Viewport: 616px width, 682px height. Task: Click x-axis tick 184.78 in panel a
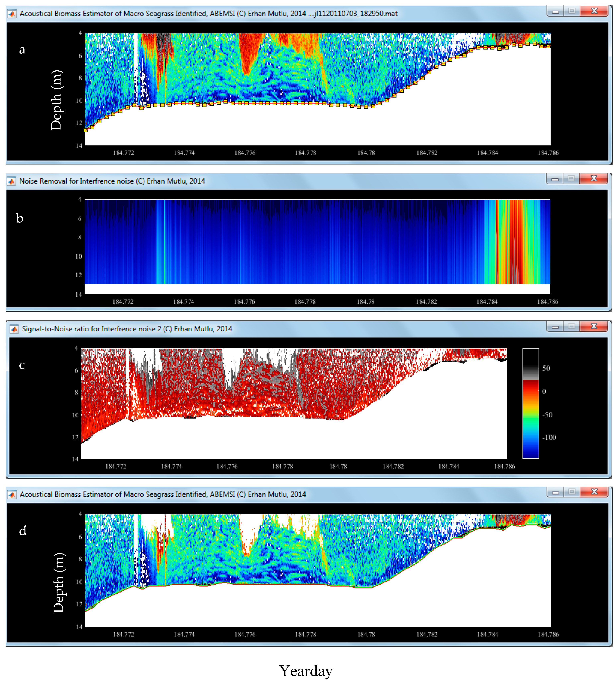pos(366,153)
